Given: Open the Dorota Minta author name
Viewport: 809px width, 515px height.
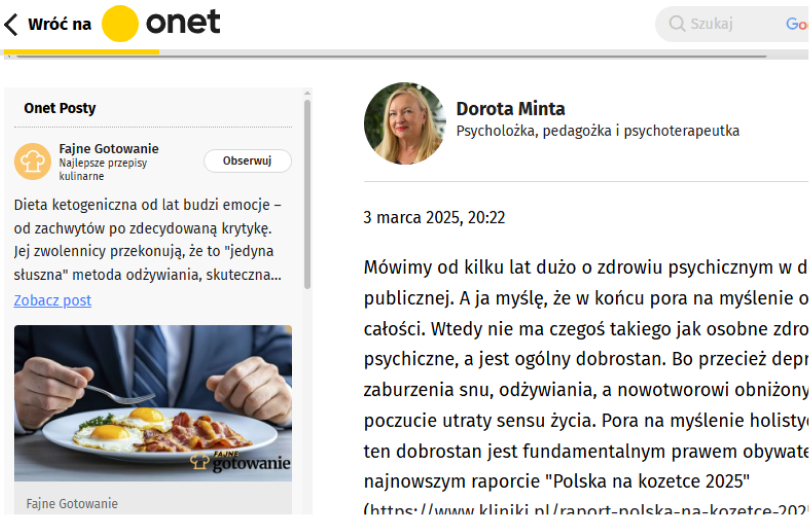Looking at the screenshot, I should tap(510, 109).
